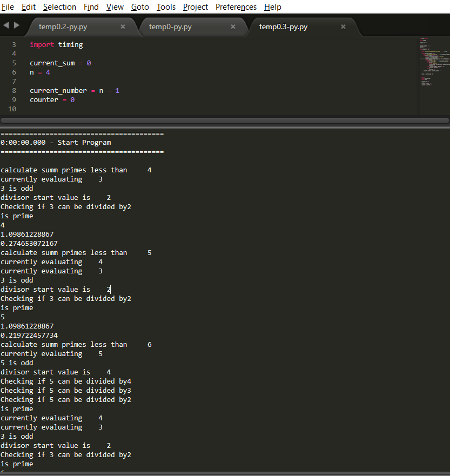Open the Preferences menu
450x476 pixels.
tap(236, 6)
